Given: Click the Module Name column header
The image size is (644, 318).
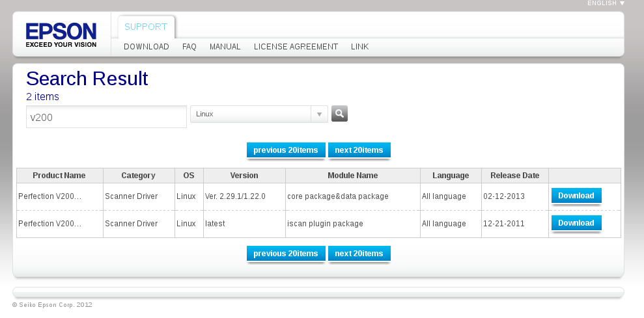Looking at the screenshot, I should pos(352,176).
